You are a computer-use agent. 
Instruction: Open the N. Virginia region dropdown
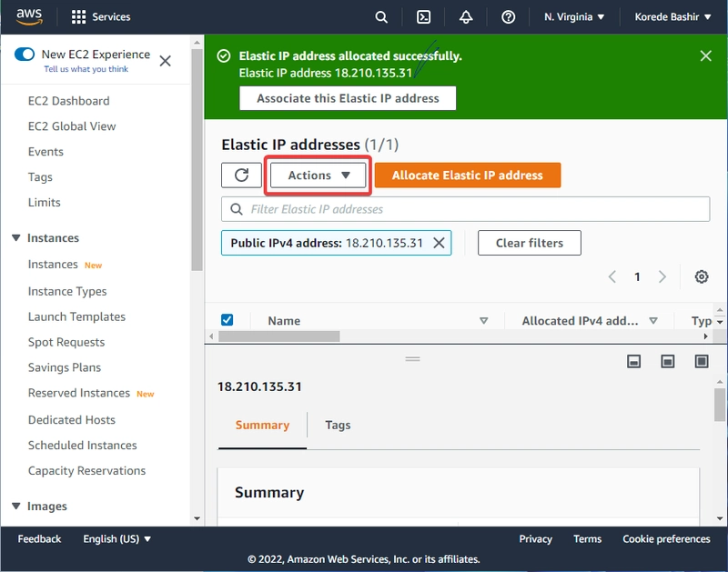point(574,17)
